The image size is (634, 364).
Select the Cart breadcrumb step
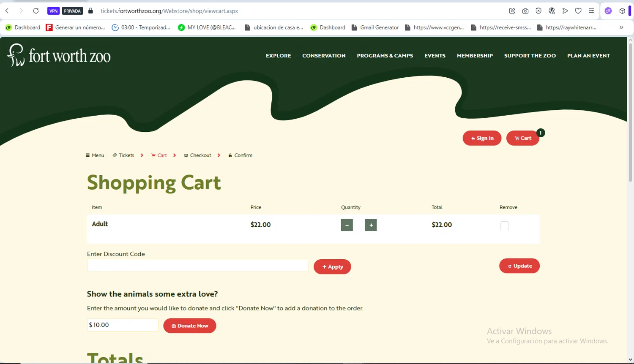(159, 155)
